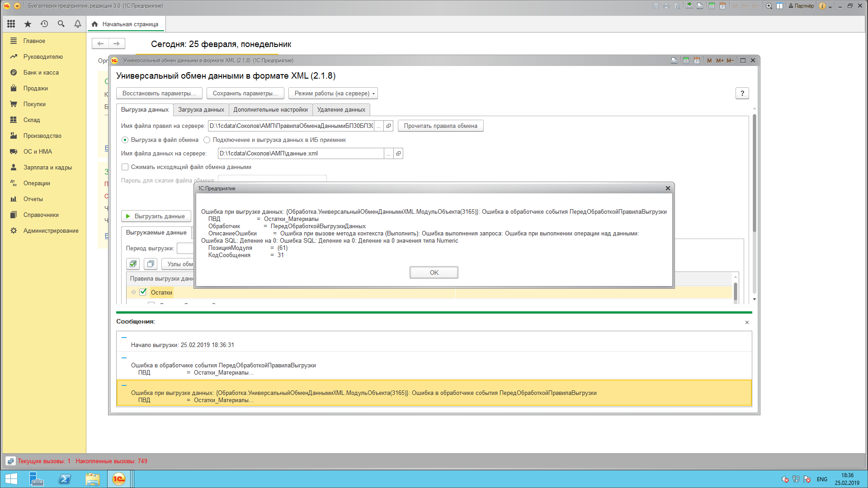Close the 1С:Предприятие error dialog

pos(668,188)
